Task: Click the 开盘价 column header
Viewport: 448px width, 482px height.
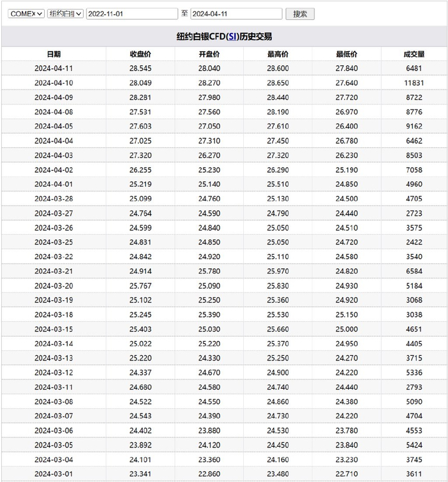Action: point(209,54)
